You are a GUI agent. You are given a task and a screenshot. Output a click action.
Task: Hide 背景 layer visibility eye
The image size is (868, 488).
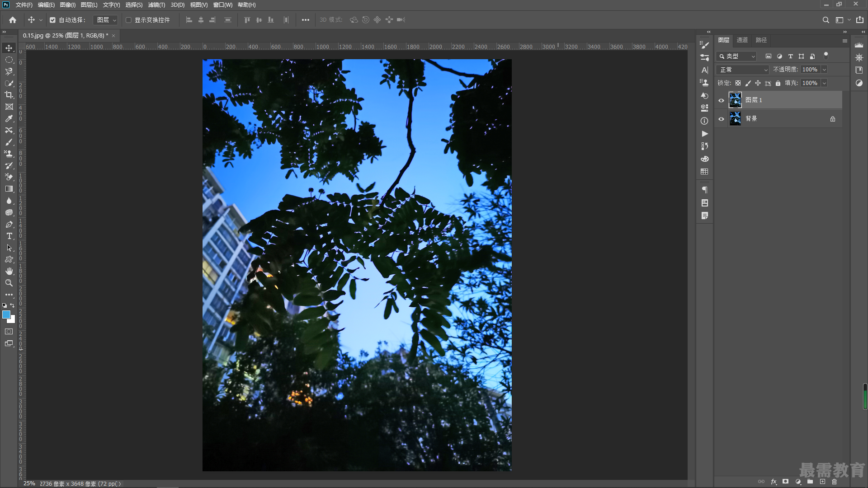[721, 119]
